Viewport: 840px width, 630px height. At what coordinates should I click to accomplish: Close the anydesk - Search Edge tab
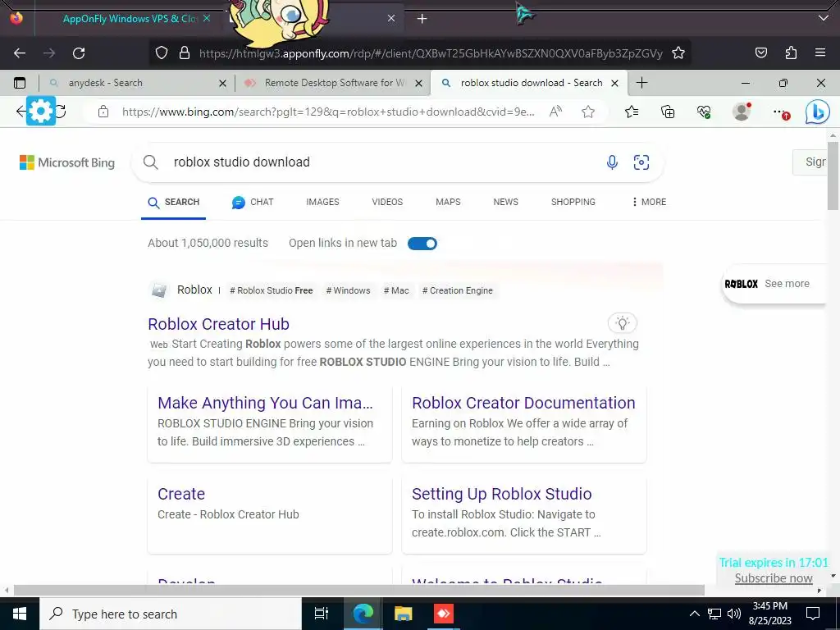pyautogui.click(x=223, y=84)
